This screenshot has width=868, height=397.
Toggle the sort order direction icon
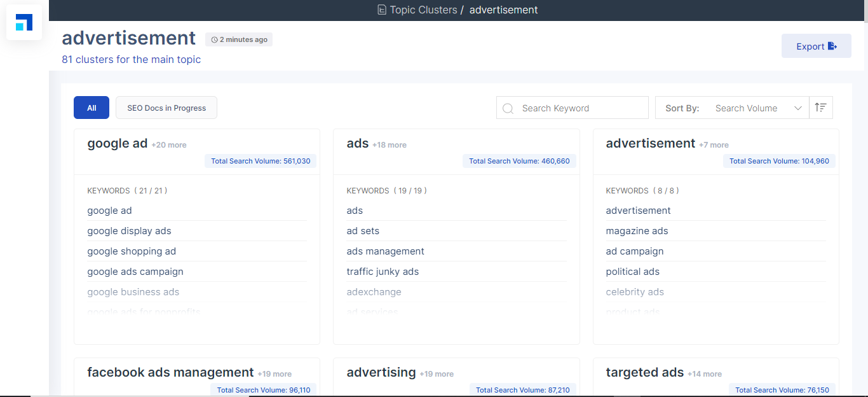[820, 108]
